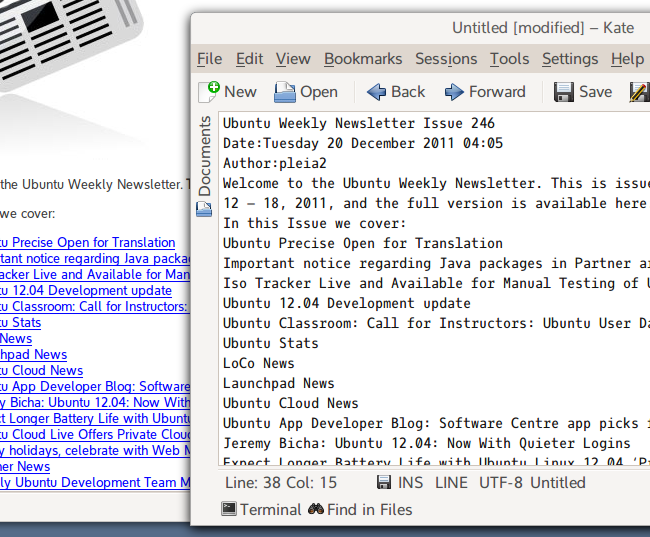
Task: Click line 'Ubuntu Weekly Newsletter Issue 246' in editor
Action: (x=359, y=123)
